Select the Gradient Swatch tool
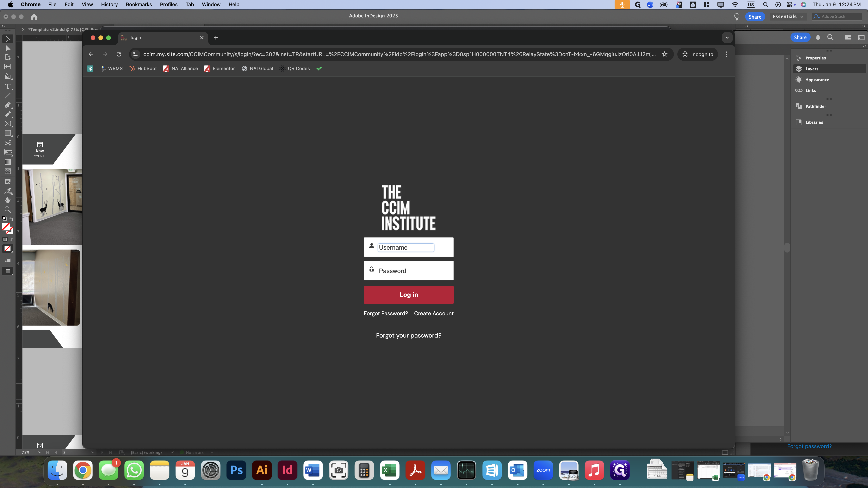Image resolution: width=868 pixels, height=488 pixels. coord(7,162)
